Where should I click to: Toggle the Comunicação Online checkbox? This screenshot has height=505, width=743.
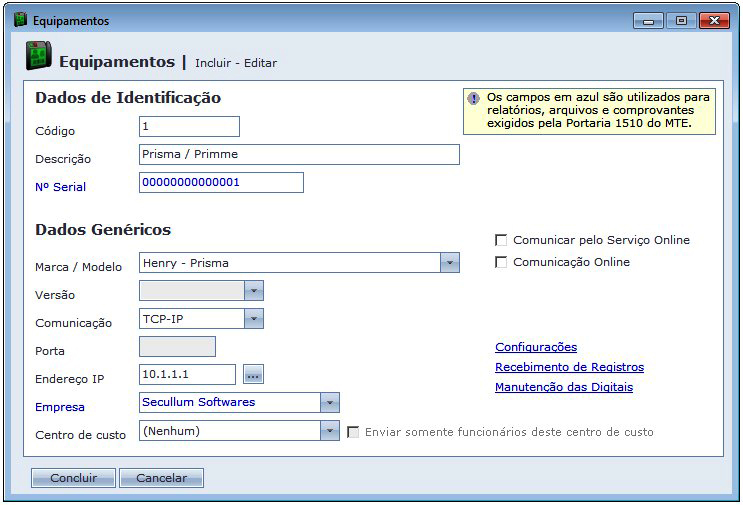[x=501, y=262]
